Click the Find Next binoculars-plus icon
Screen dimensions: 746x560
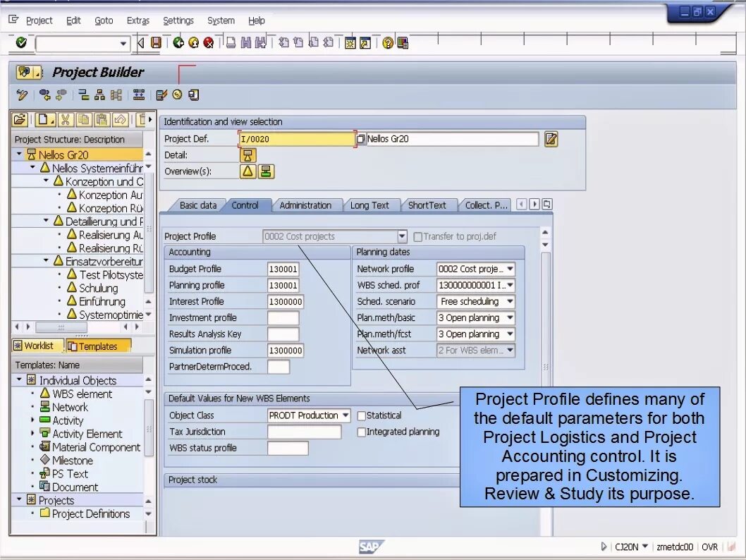(x=260, y=43)
